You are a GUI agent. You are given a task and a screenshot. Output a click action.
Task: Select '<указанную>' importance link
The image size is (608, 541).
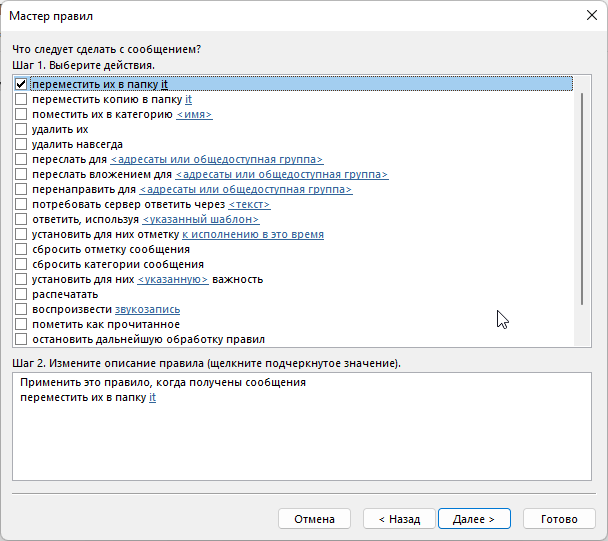coord(172,280)
